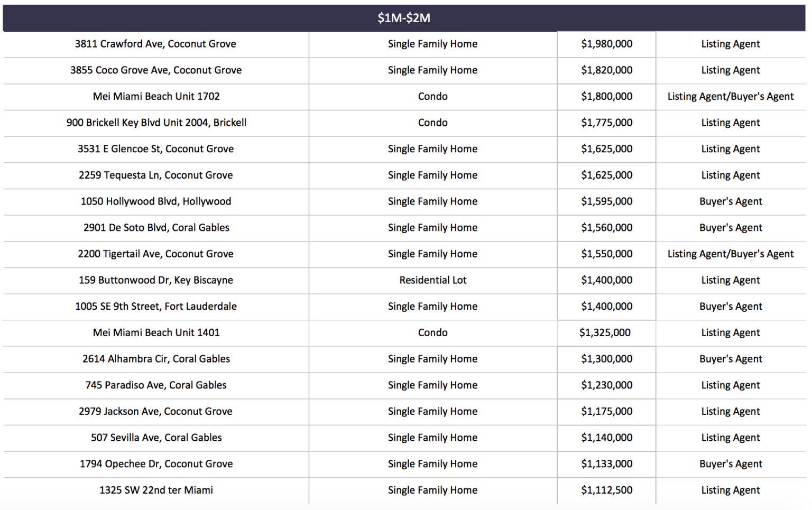Select 1050 Hollywood Blvd, Hollywood cell
Viewport: 812px width, 510px height.
point(155,201)
